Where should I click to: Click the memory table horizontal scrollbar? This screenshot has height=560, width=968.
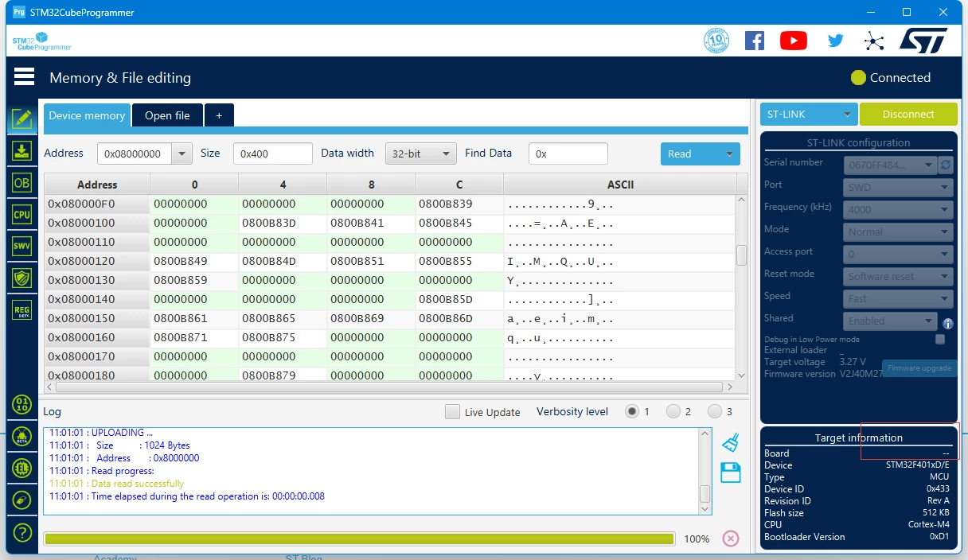[x=388, y=387]
